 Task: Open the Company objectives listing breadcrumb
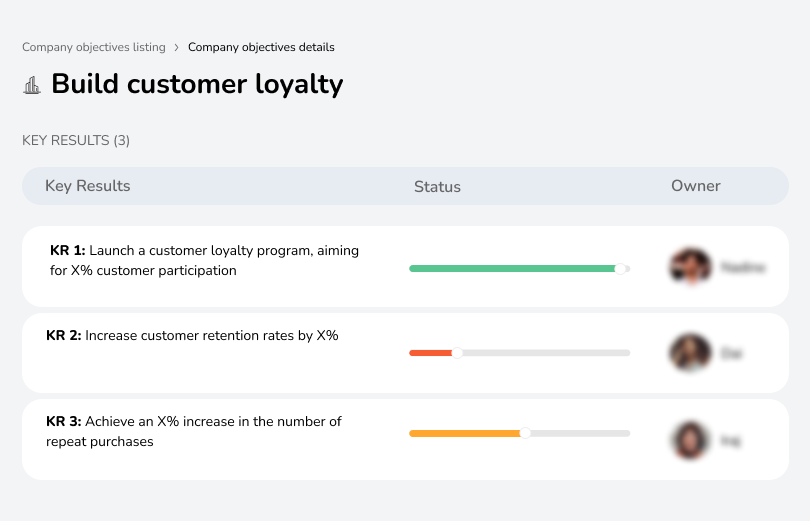pyautogui.click(x=94, y=47)
